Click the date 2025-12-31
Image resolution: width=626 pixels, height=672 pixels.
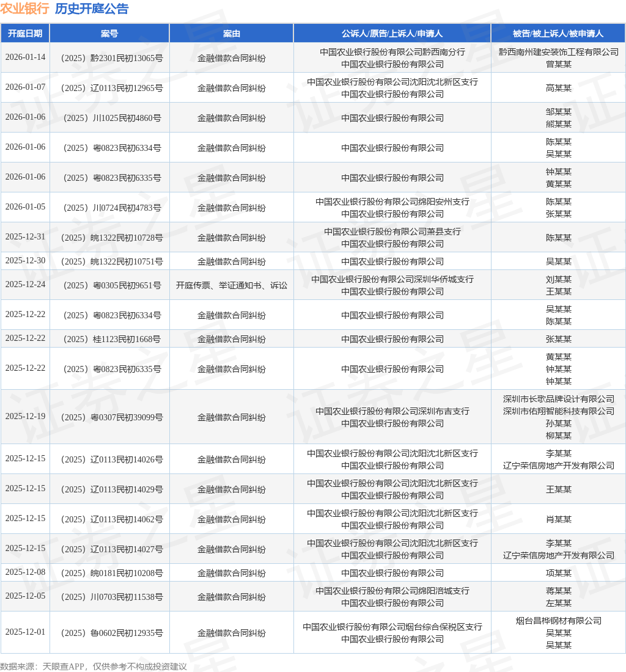pyautogui.click(x=25, y=236)
